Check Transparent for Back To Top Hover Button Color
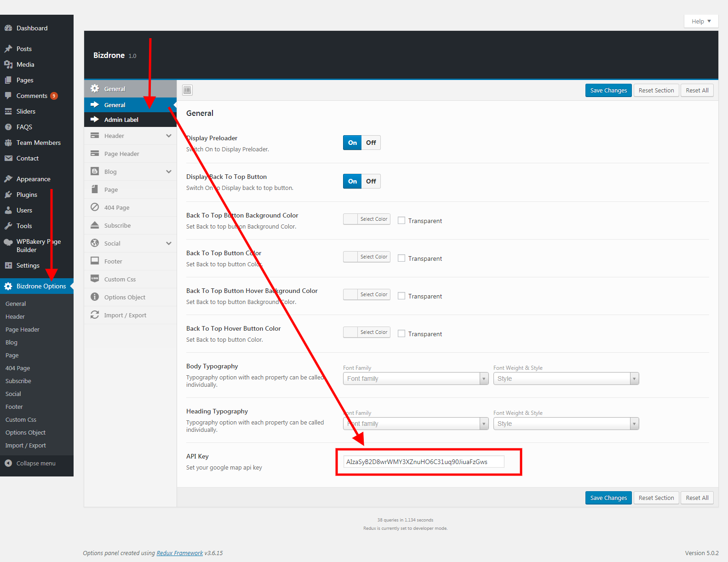 click(401, 334)
